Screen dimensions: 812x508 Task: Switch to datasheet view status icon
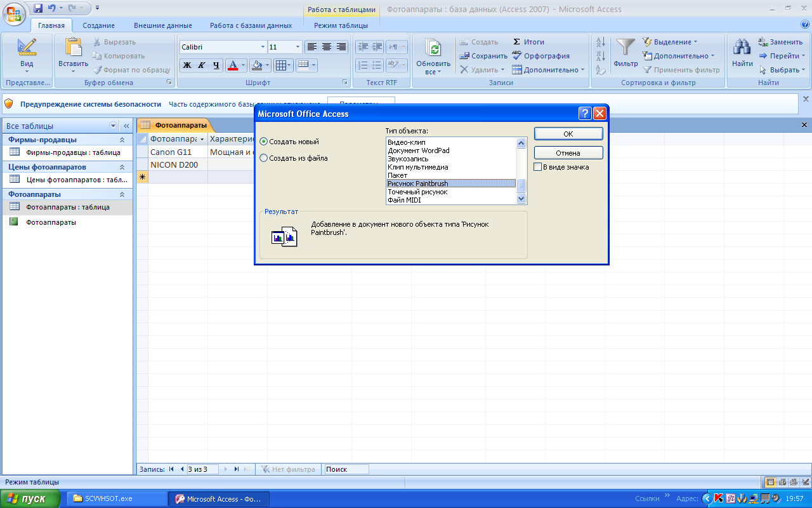tap(770, 482)
